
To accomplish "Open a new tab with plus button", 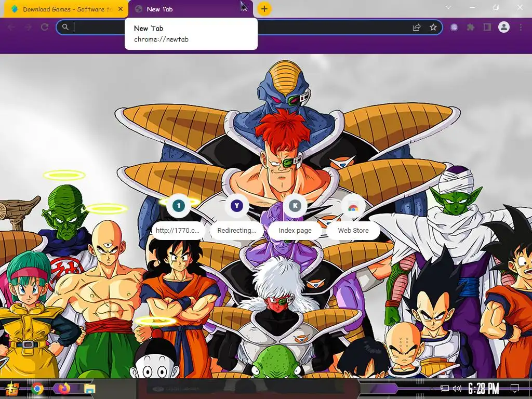I will point(264,9).
